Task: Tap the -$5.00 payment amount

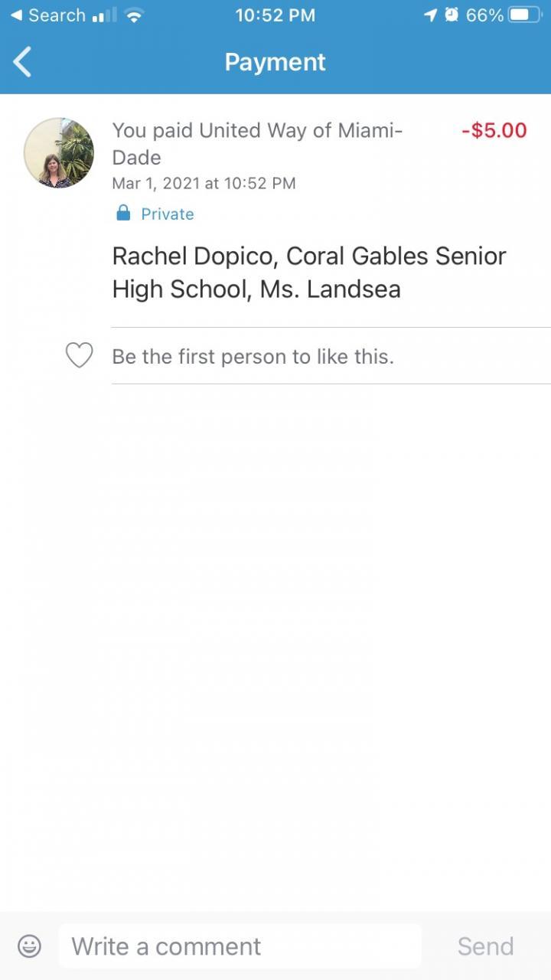Action: (494, 130)
